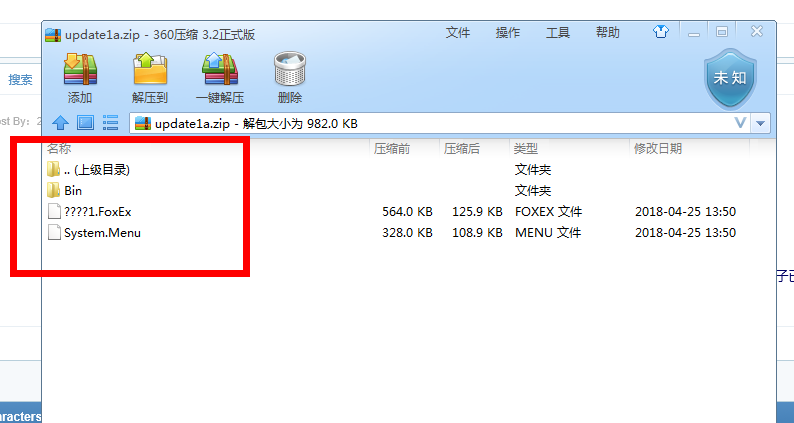Click the 未知 security shield badge
Viewport: 794px width, 423px height.
730,79
